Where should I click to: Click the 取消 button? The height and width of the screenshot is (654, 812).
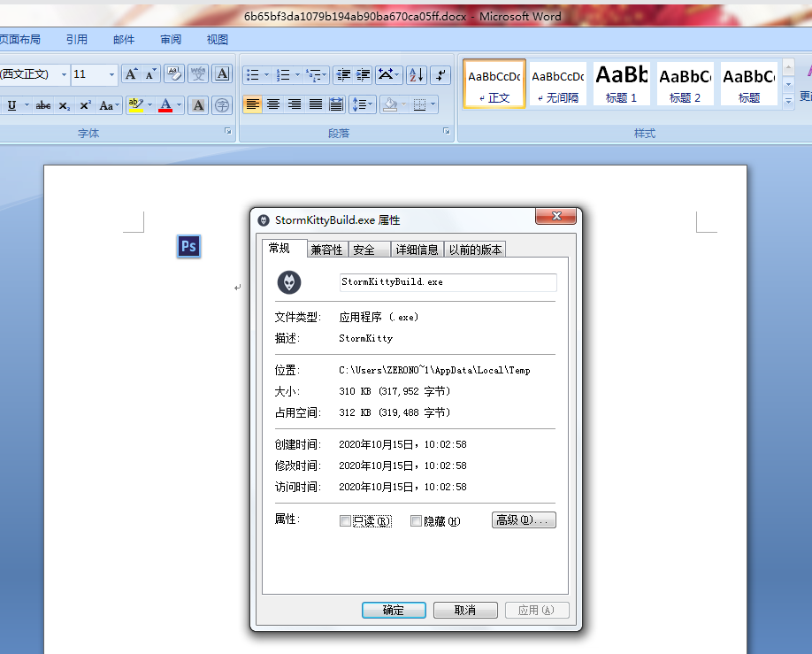(465, 610)
